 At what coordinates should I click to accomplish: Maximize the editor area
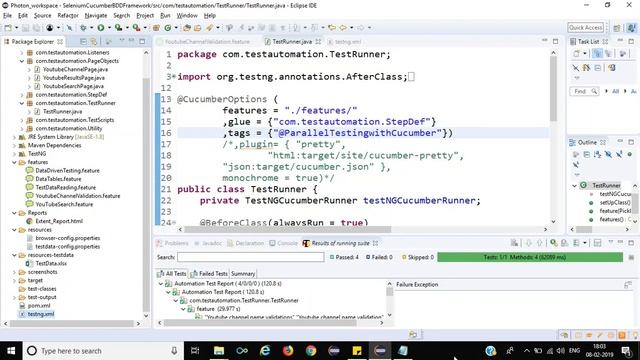tap(555, 41)
